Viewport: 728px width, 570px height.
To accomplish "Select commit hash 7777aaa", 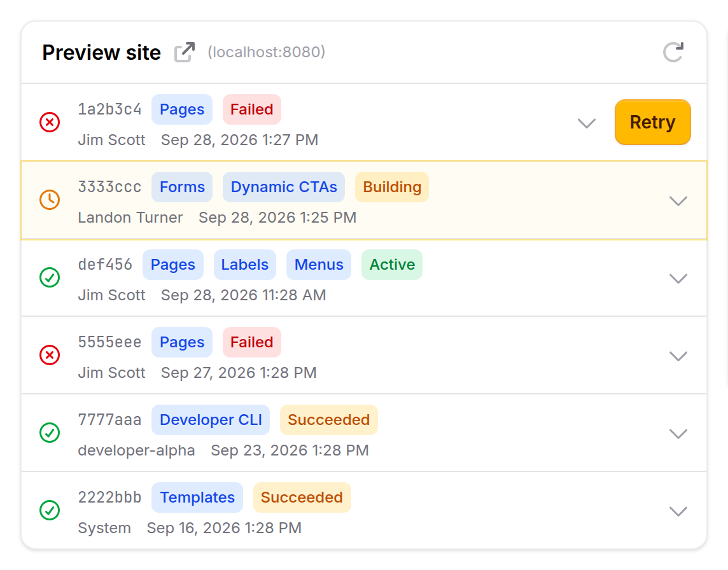I will [x=109, y=419].
